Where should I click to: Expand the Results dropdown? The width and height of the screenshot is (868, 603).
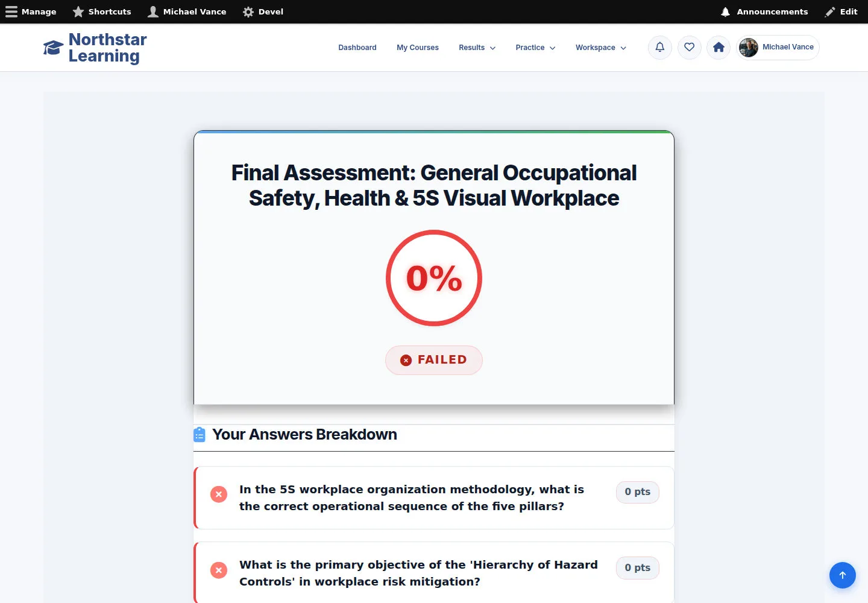pos(477,48)
